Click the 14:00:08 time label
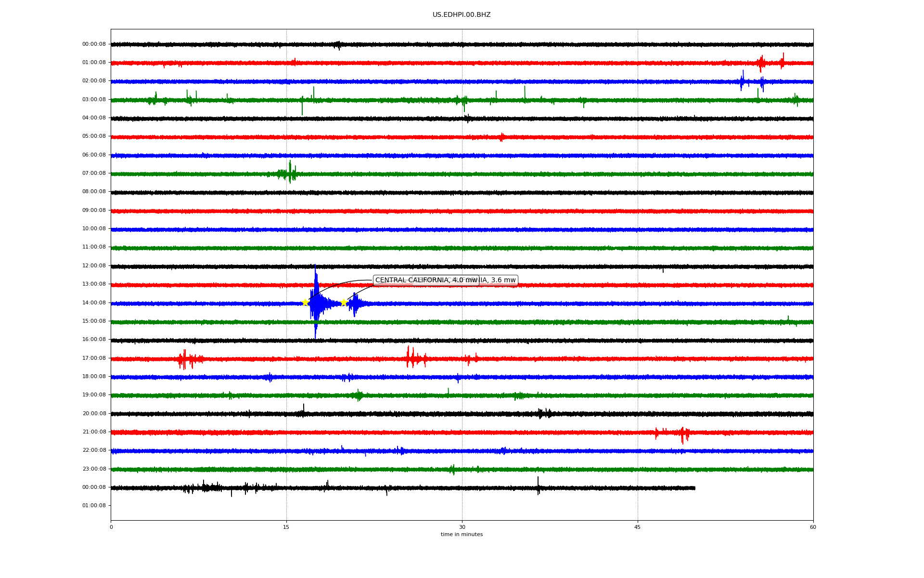 94,302
